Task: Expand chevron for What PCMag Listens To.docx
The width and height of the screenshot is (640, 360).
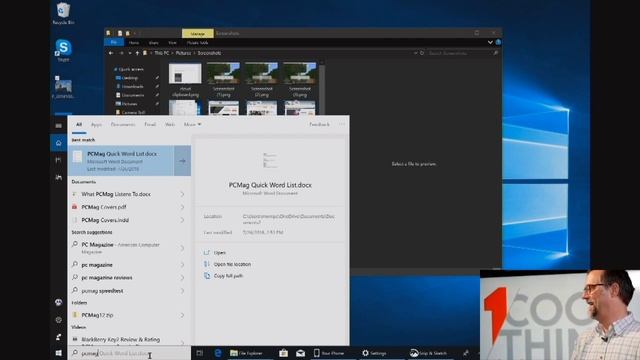Action: pos(182,194)
